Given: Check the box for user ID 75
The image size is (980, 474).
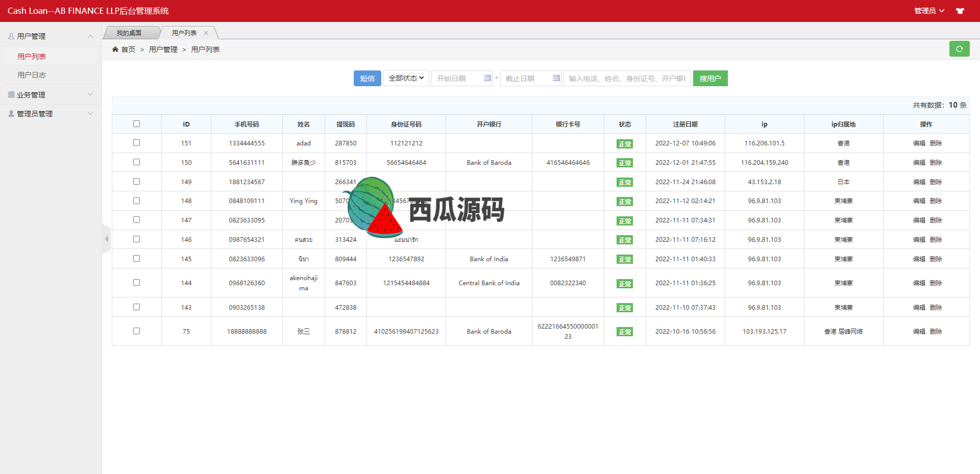Looking at the screenshot, I should pos(136,331).
